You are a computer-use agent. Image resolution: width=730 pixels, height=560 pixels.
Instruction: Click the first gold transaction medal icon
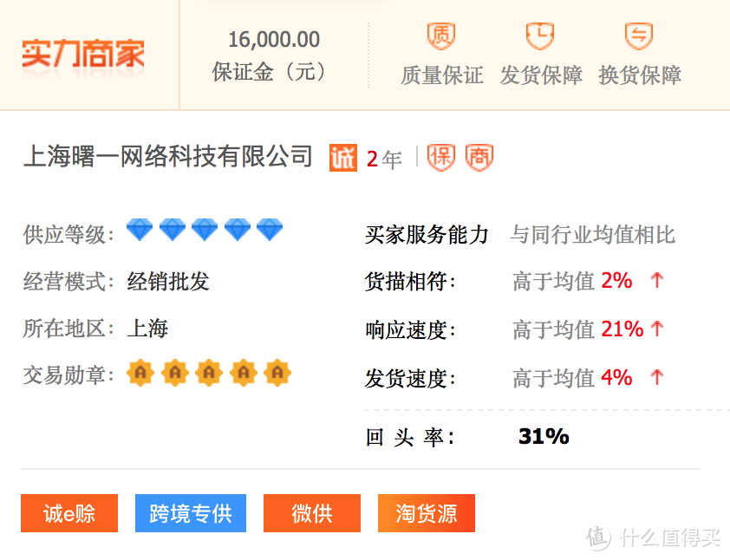(x=140, y=373)
